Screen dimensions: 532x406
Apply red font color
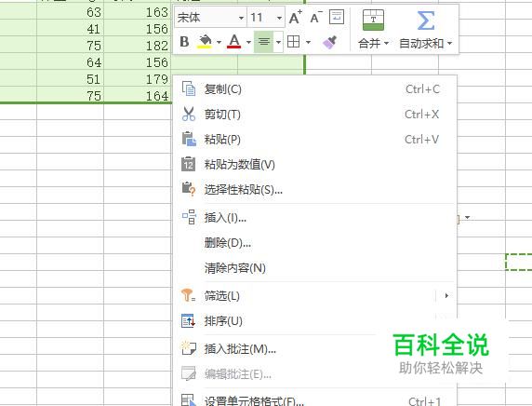click(234, 42)
